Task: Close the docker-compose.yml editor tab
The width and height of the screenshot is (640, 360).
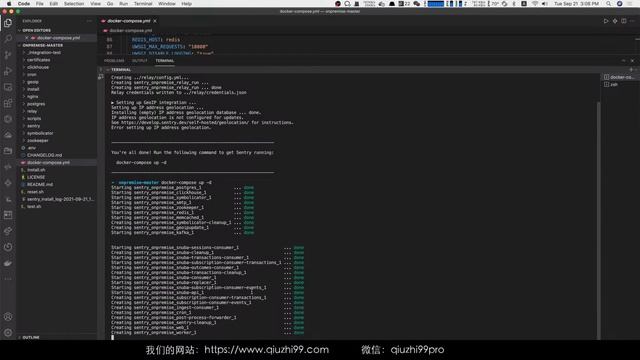Action: point(155,21)
